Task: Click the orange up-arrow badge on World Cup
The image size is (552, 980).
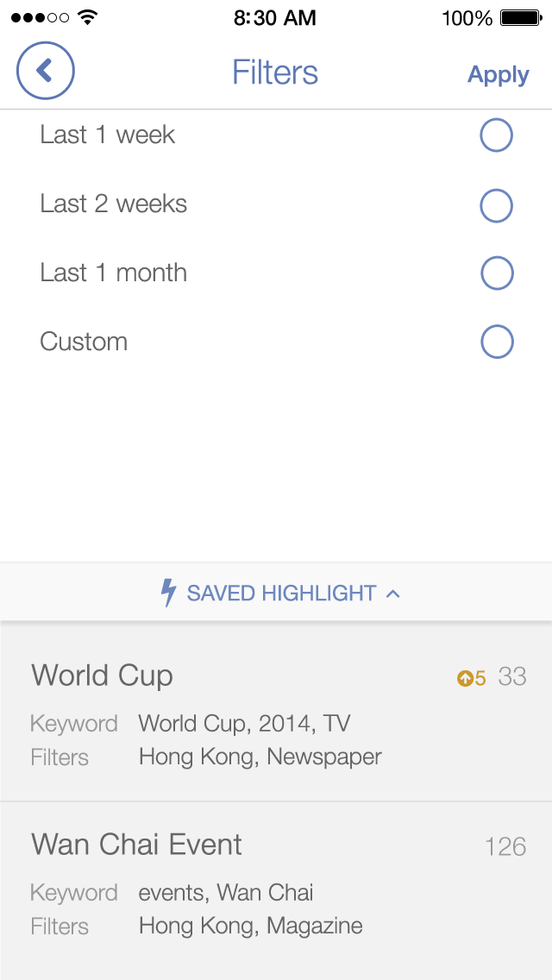Action: point(466,679)
